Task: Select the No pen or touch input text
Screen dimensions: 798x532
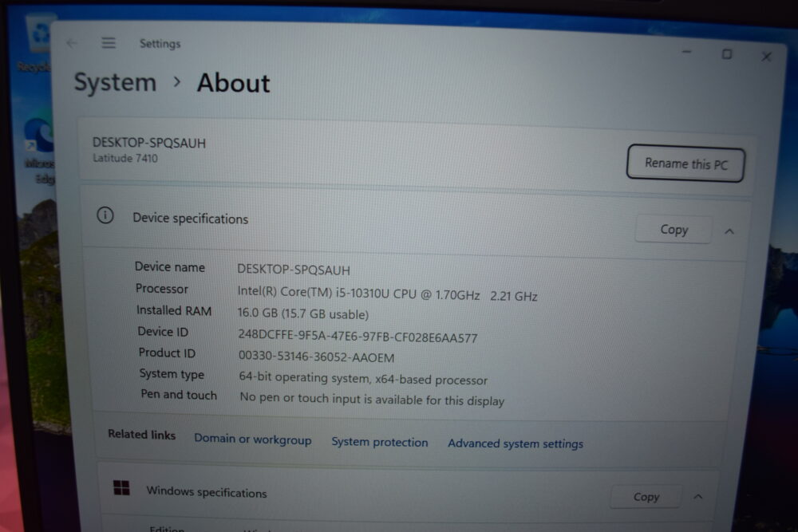Action: 372,400
